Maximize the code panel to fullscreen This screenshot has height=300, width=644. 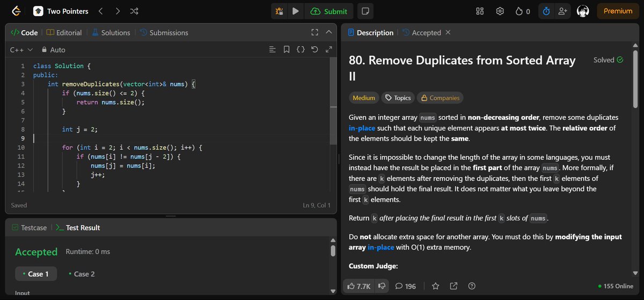pyautogui.click(x=315, y=33)
